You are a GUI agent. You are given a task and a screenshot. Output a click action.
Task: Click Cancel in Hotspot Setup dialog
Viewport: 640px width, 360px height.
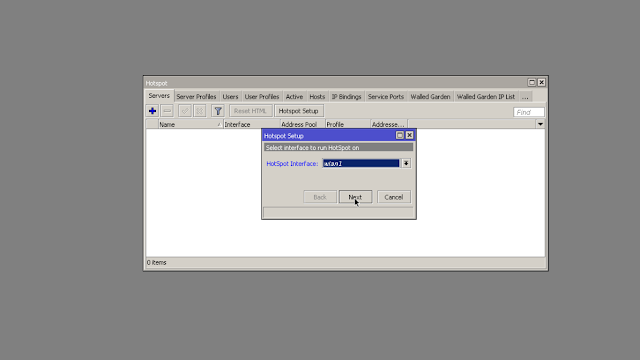tap(393, 197)
